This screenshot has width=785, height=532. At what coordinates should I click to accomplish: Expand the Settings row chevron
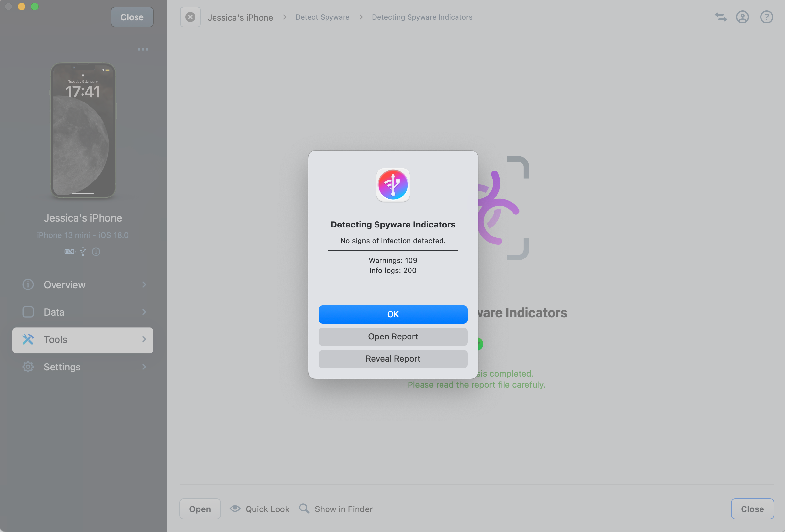(x=144, y=367)
